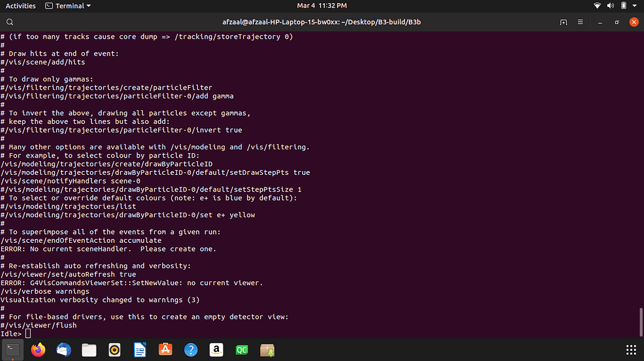The image size is (644, 361).
Task: Click the battery indicator icon
Action: [623, 6]
